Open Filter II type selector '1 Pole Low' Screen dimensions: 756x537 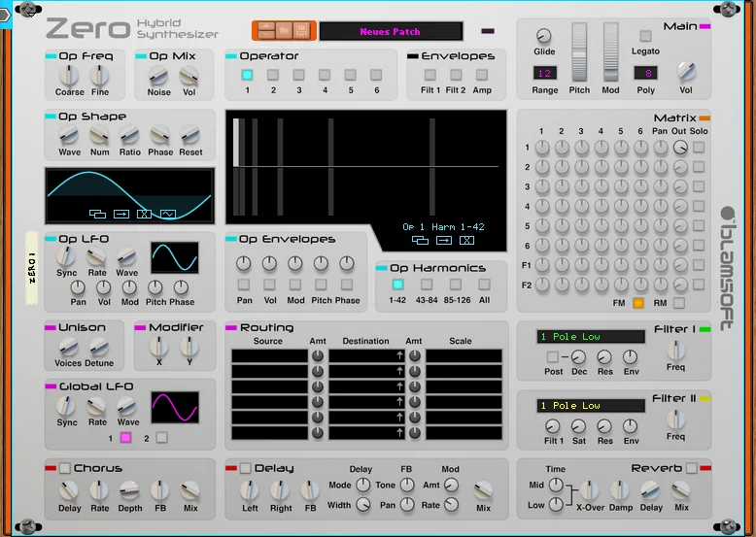[591, 406]
